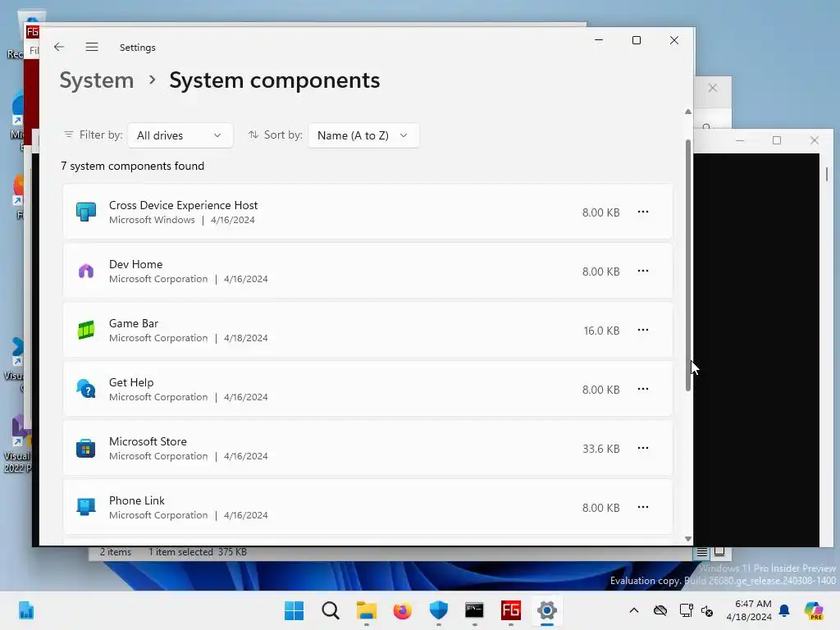Launch Firefox from the taskbar

point(402,610)
